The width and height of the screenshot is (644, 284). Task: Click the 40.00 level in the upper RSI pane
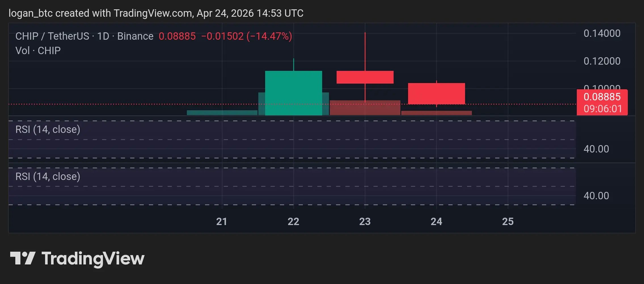coord(596,149)
